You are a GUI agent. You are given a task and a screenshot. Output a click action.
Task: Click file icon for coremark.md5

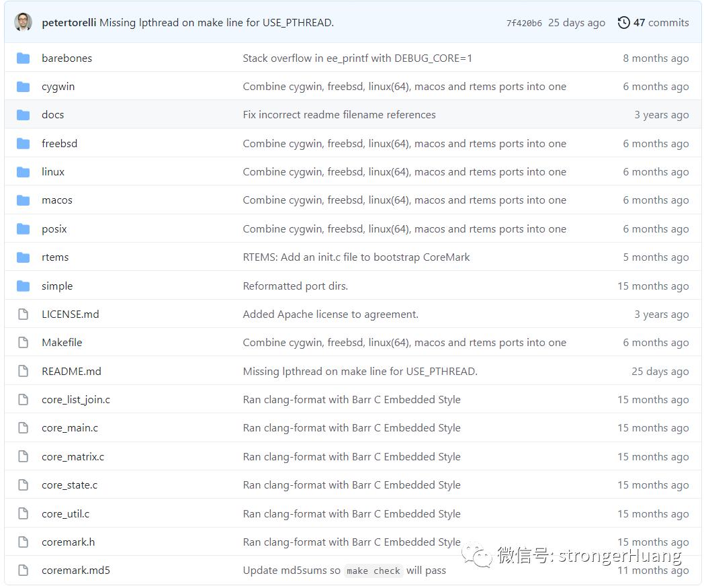click(23, 570)
